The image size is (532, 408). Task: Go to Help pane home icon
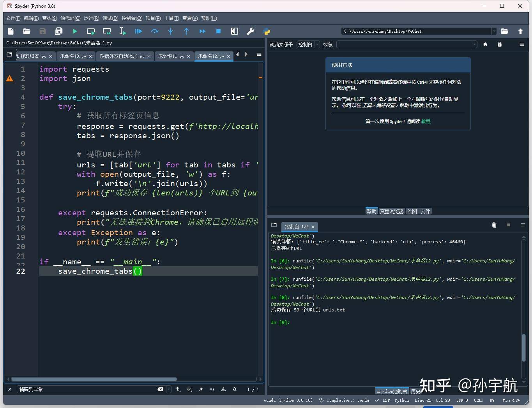(485, 44)
